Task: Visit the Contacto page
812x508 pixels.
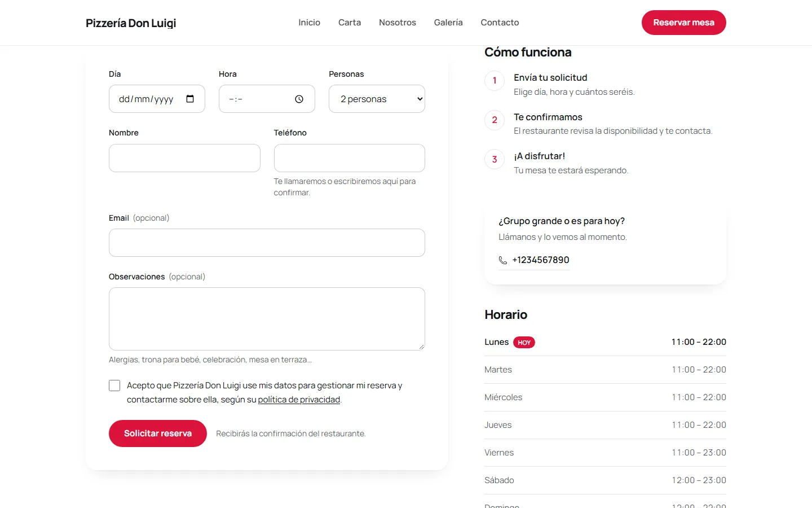Action: (500, 23)
